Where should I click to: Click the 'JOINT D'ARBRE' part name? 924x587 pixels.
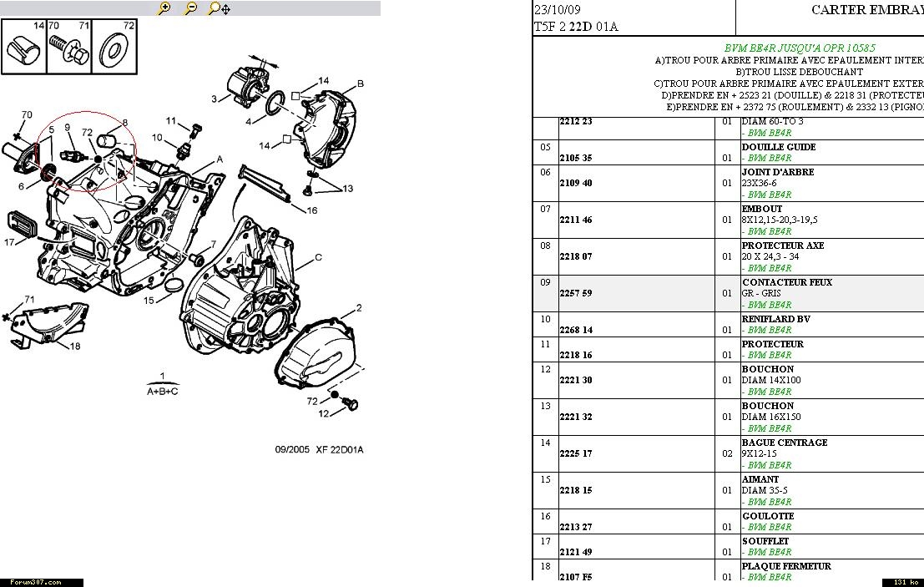pos(778,172)
